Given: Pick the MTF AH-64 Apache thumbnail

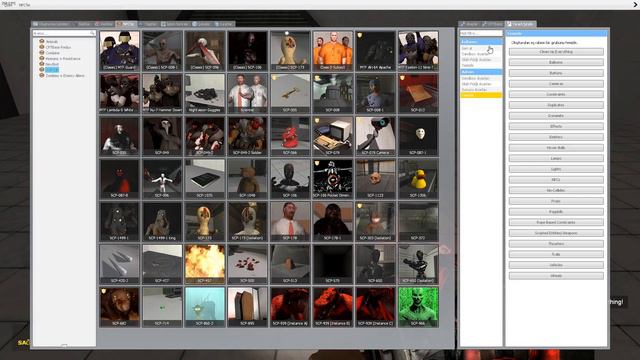Looking at the screenshot, I should pos(376,51).
